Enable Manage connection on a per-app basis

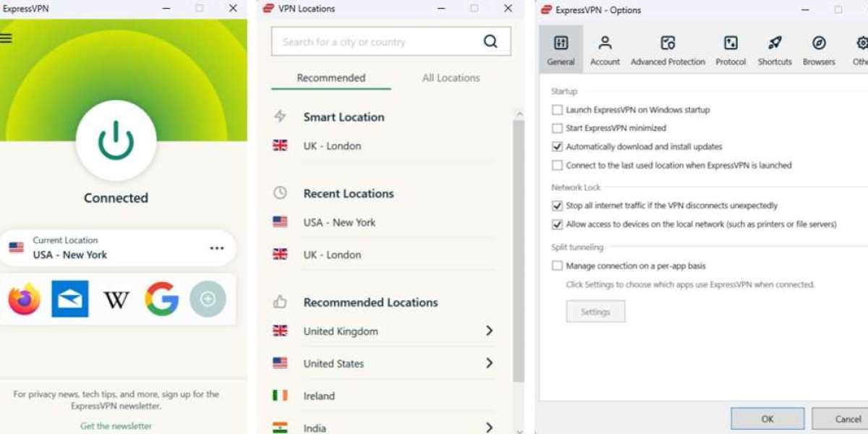[557, 265]
